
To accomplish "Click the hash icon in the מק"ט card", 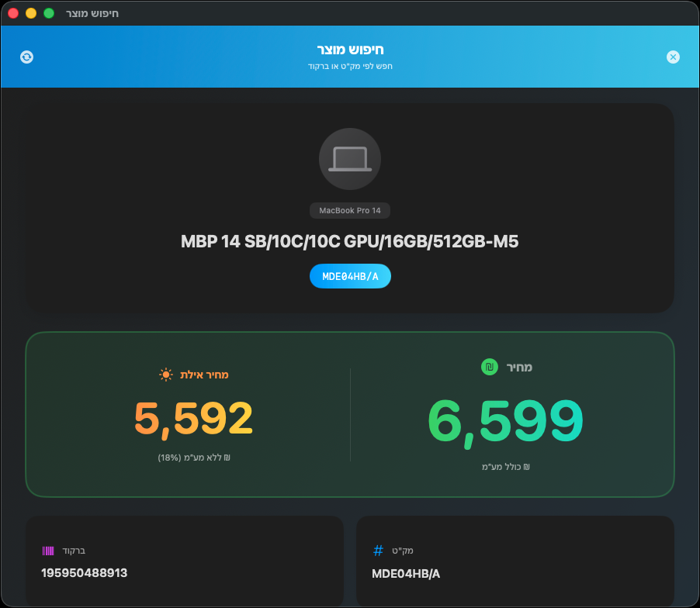I will coord(379,551).
